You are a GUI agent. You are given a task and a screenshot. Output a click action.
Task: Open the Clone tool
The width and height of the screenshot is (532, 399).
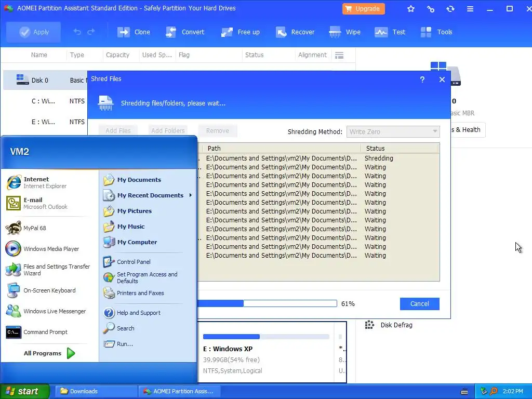(134, 32)
